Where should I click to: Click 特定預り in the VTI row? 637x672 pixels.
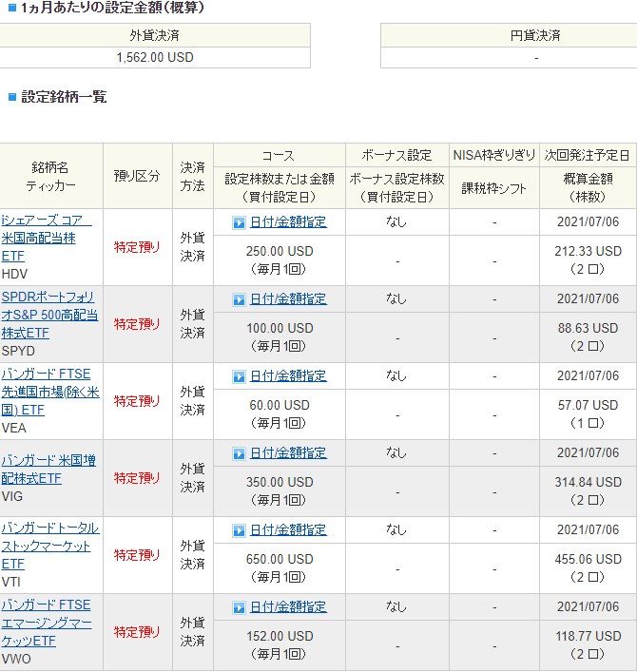pos(137,555)
